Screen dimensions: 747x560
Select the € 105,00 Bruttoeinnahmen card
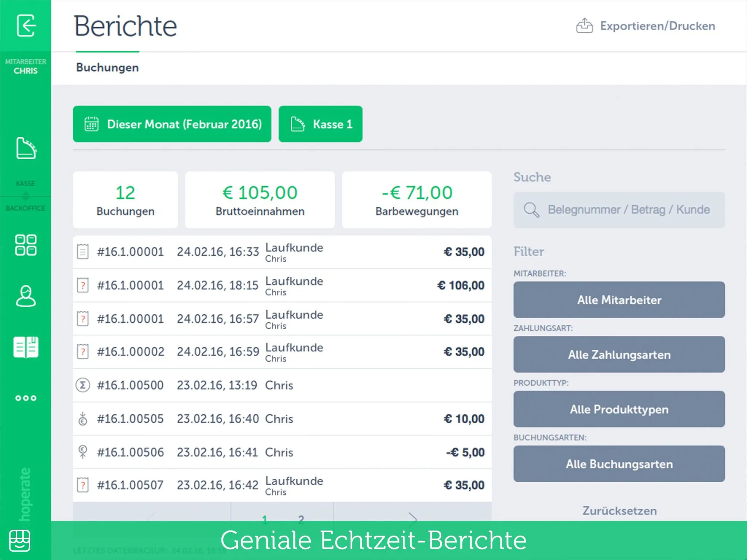260,200
